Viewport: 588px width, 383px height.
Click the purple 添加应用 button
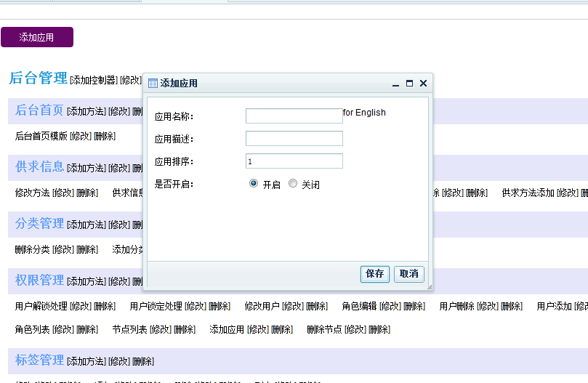[x=37, y=37]
